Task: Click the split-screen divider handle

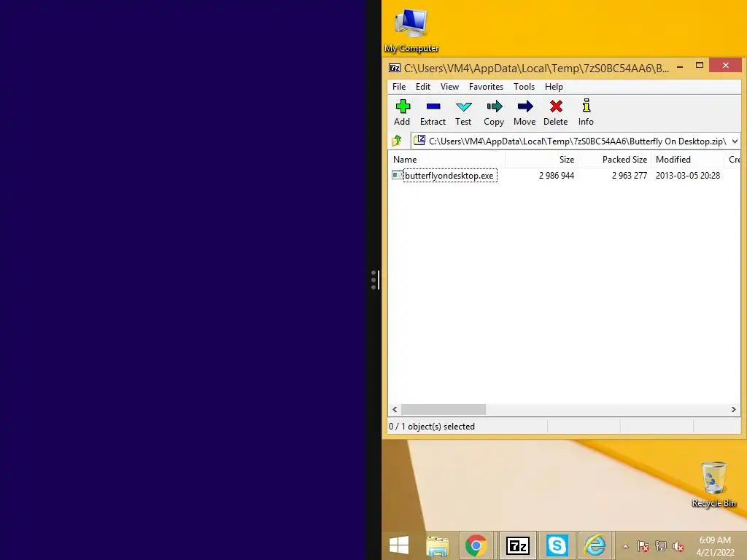Action: coord(375,280)
